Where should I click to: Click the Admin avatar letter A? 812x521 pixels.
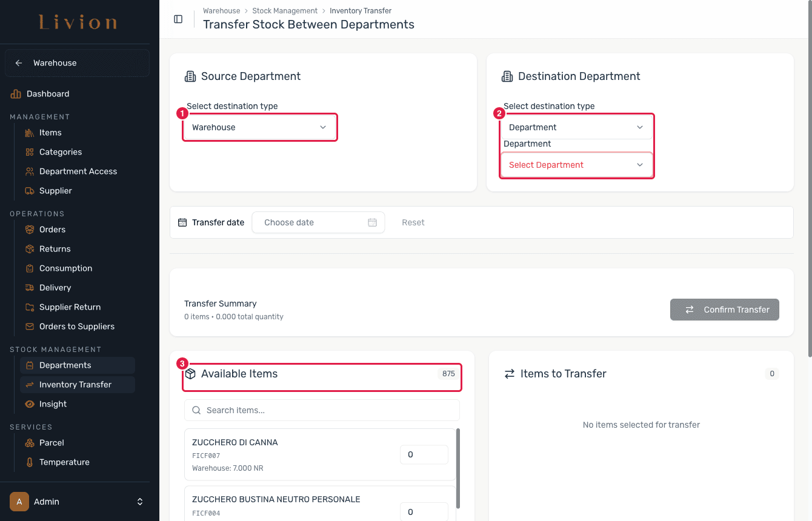click(19, 502)
